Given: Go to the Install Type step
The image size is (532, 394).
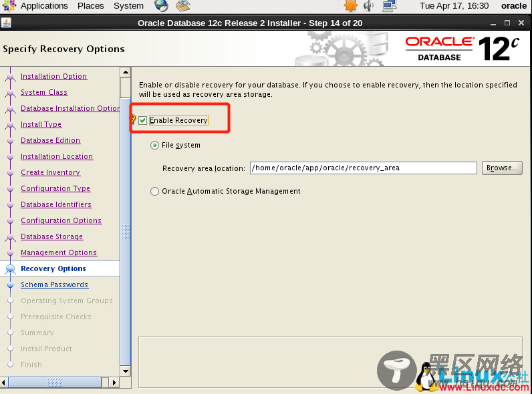Looking at the screenshot, I should (41, 124).
